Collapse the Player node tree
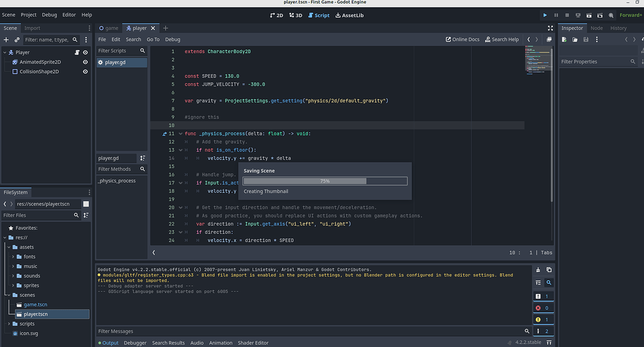The height and width of the screenshot is (347, 644). pos(5,53)
